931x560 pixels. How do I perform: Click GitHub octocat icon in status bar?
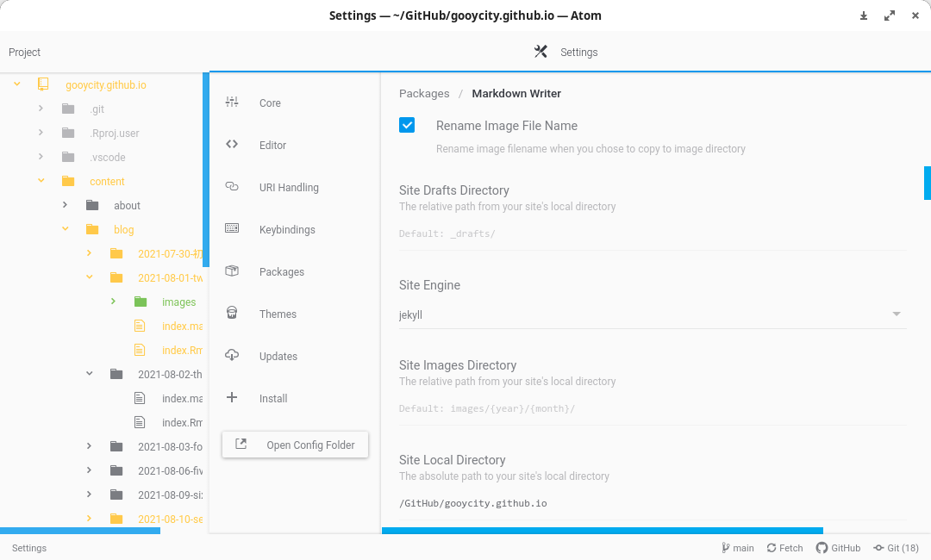822,548
